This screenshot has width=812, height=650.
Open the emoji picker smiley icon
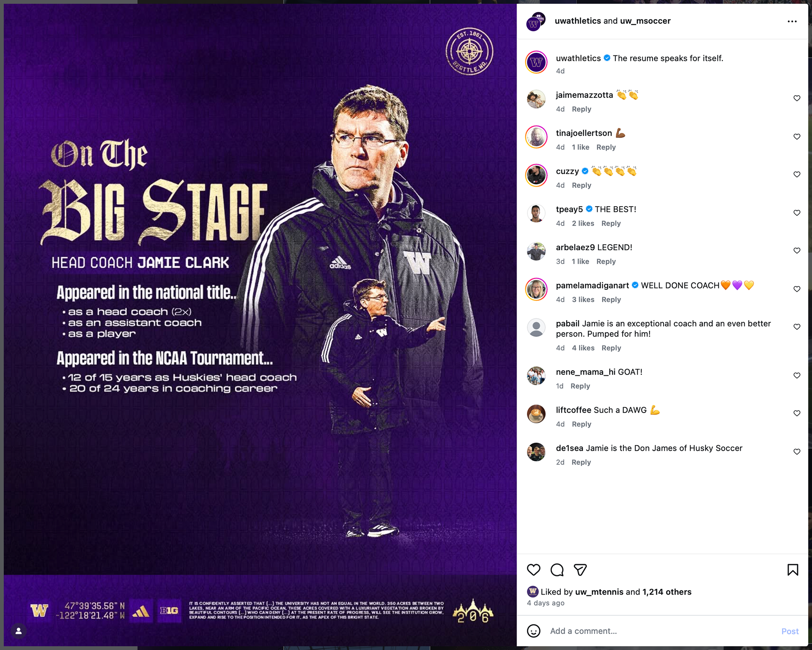tap(534, 631)
